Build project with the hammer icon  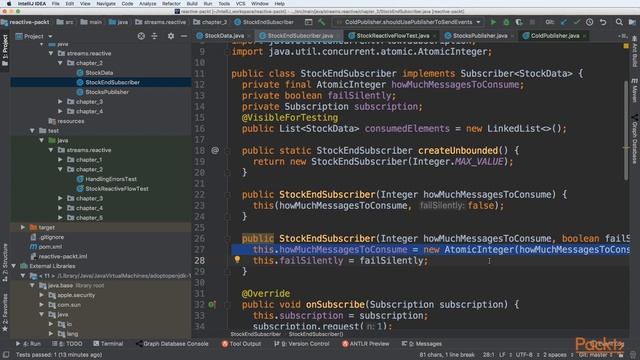322,22
